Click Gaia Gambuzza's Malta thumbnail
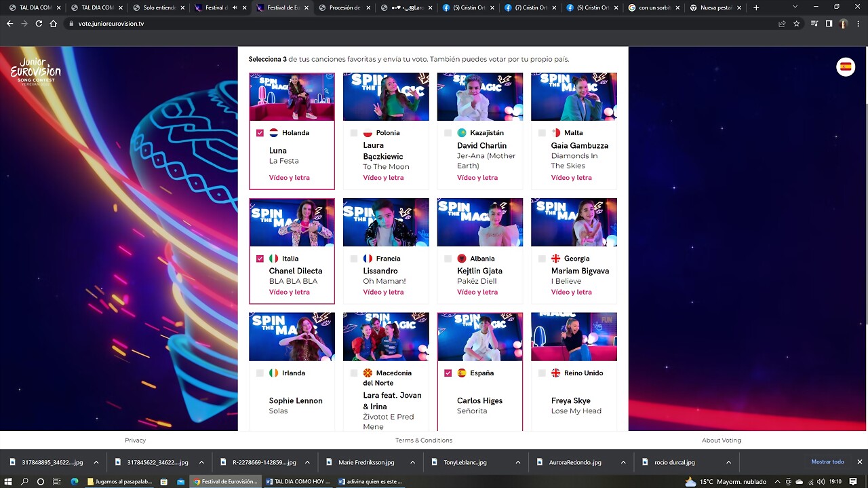This screenshot has width=868, height=488. pos(574,96)
